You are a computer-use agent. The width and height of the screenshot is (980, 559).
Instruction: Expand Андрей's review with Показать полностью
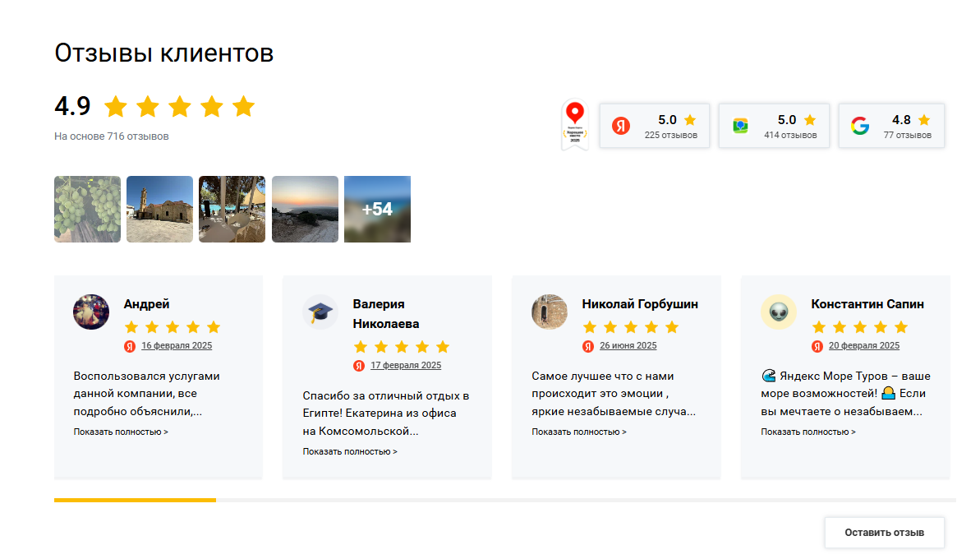[x=121, y=432]
